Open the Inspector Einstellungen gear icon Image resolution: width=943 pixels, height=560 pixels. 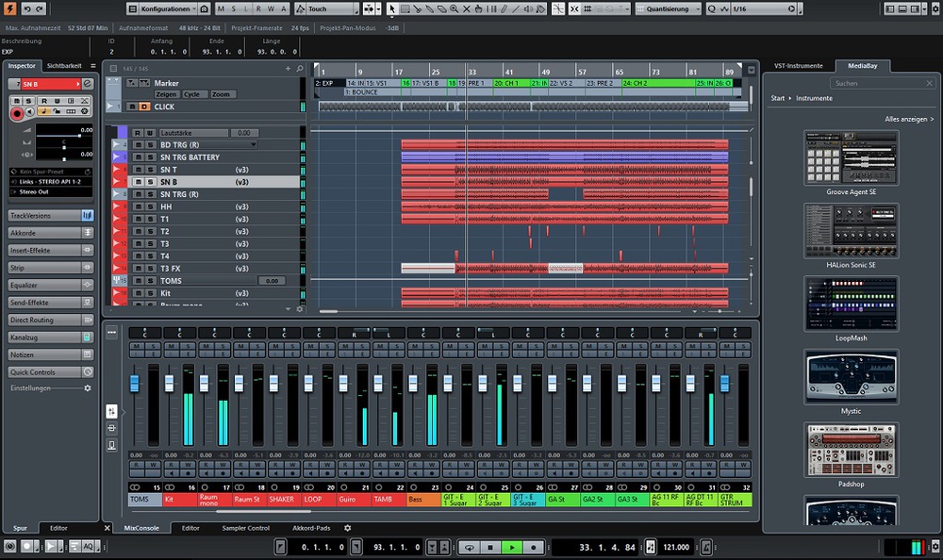[x=88, y=388]
